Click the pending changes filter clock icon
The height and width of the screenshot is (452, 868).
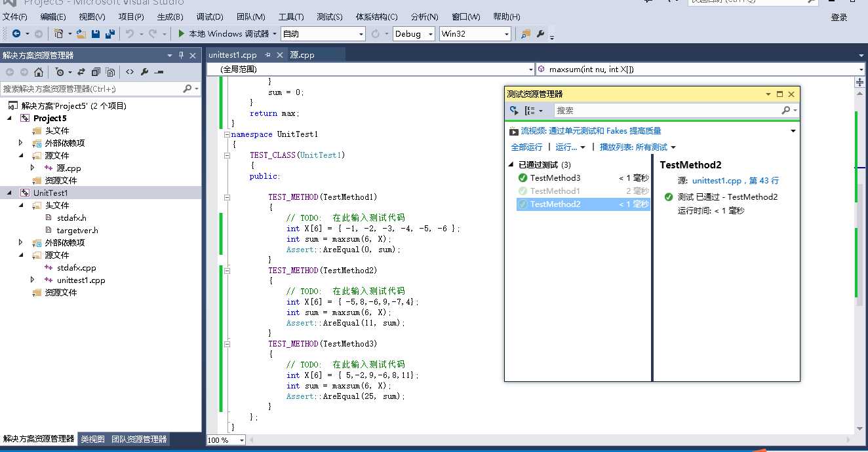coord(60,72)
